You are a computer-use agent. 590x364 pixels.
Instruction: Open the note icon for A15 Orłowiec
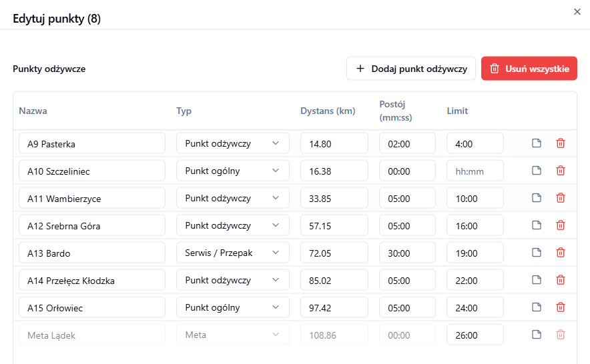pos(536,307)
